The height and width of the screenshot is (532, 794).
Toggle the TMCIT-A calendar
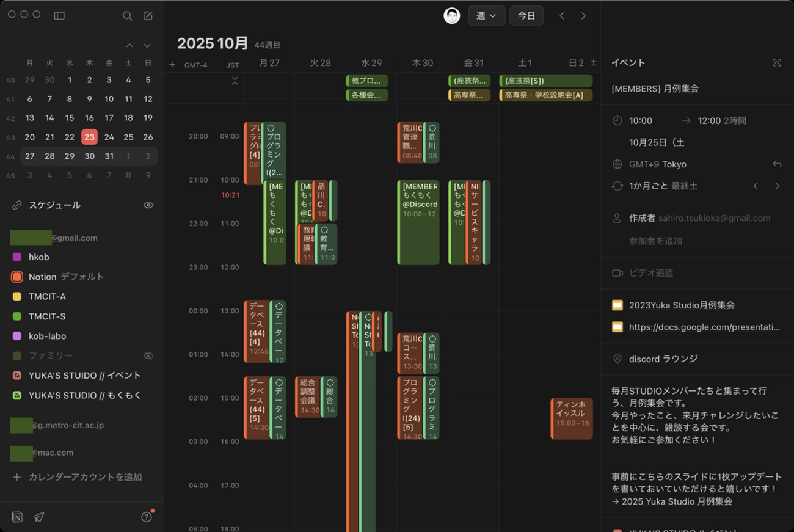tap(17, 297)
